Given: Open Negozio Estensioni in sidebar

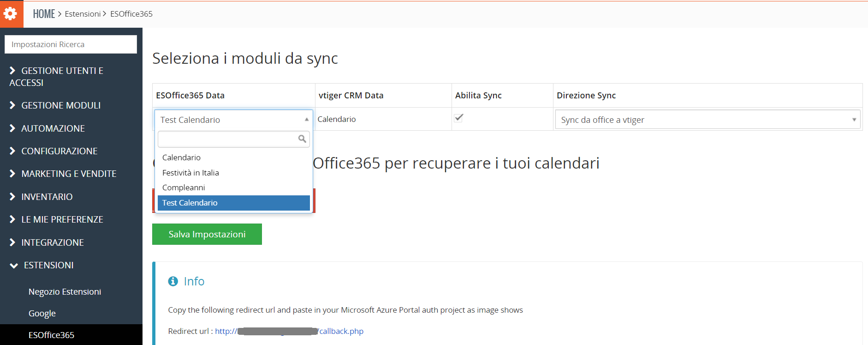Looking at the screenshot, I should pos(65,292).
